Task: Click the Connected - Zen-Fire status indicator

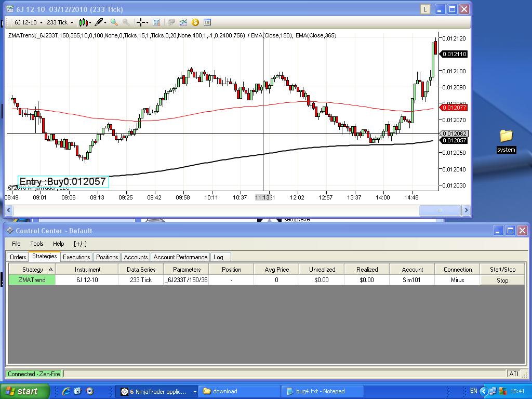Action: point(34,374)
